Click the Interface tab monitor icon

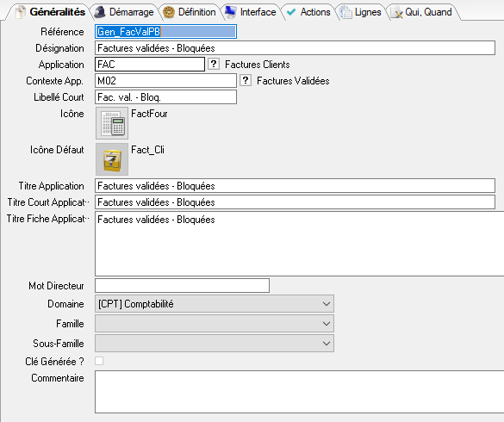tap(231, 12)
